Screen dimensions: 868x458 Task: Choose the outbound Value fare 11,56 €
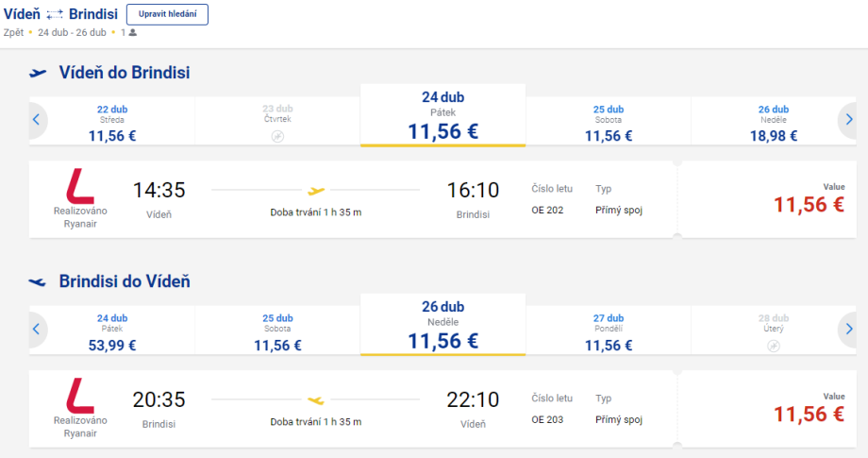point(808,203)
